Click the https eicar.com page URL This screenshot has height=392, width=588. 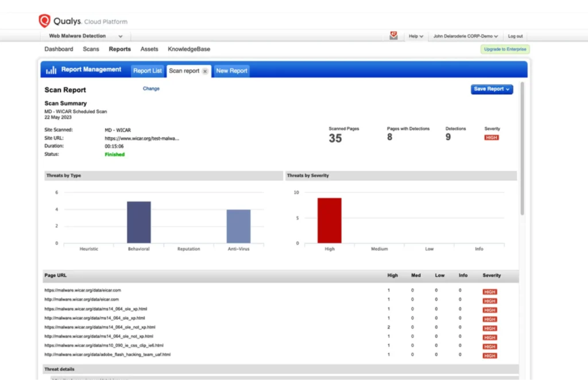pos(83,290)
